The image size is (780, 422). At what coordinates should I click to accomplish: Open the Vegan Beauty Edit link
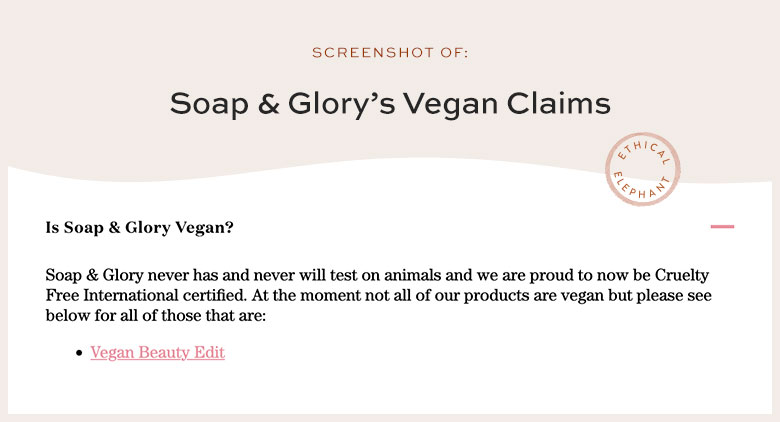tap(157, 352)
